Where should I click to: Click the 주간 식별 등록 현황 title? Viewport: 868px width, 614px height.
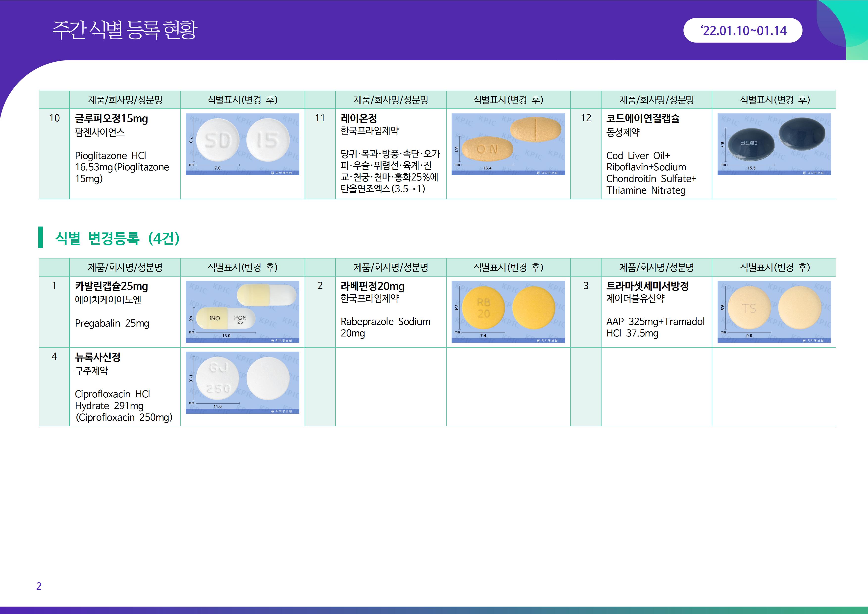(x=125, y=30)
